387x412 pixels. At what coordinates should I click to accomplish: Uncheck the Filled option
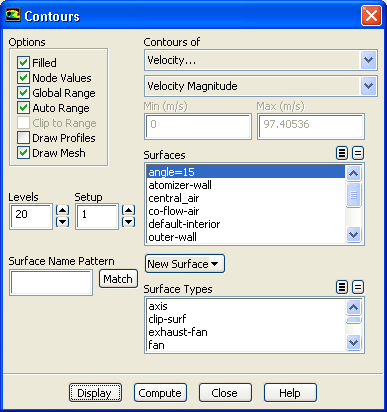tap(23, 63)
